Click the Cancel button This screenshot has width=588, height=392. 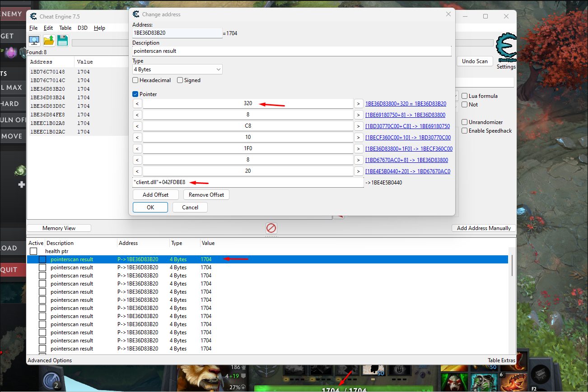(190, 208)
